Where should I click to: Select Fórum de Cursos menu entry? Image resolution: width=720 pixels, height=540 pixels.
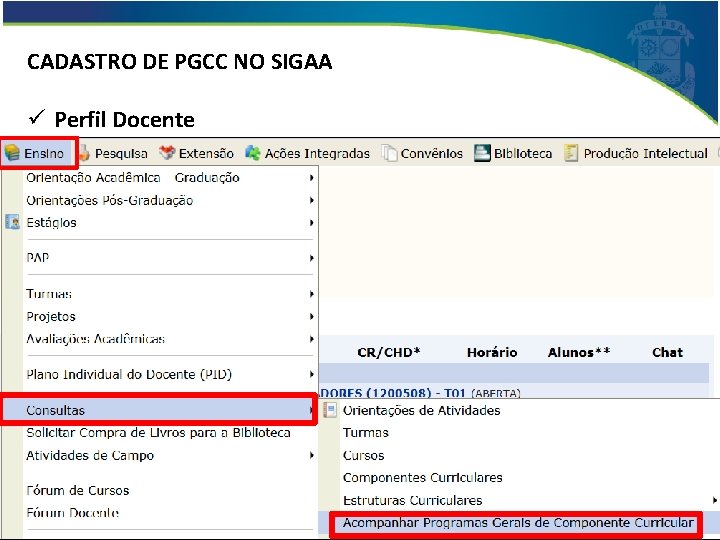(159, 490)
